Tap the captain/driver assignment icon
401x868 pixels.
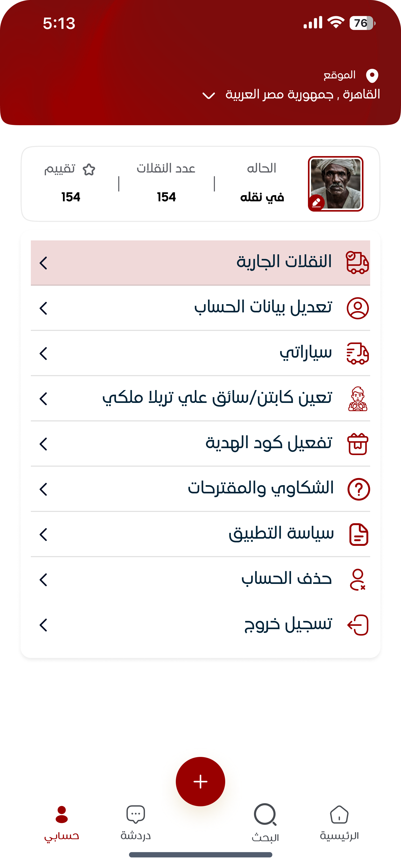[358, 399]
